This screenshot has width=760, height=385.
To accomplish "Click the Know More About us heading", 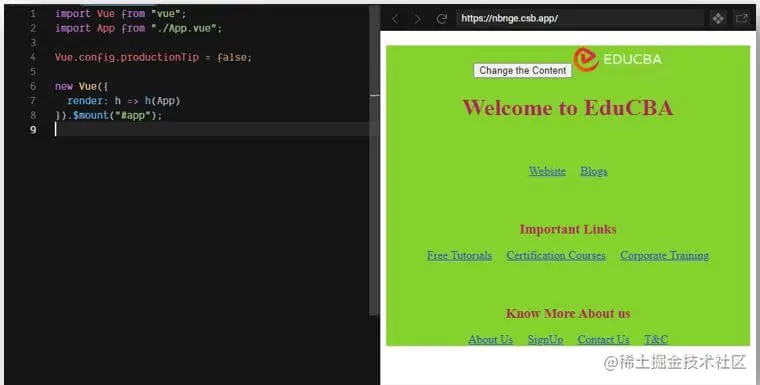I will coord(568,314).
